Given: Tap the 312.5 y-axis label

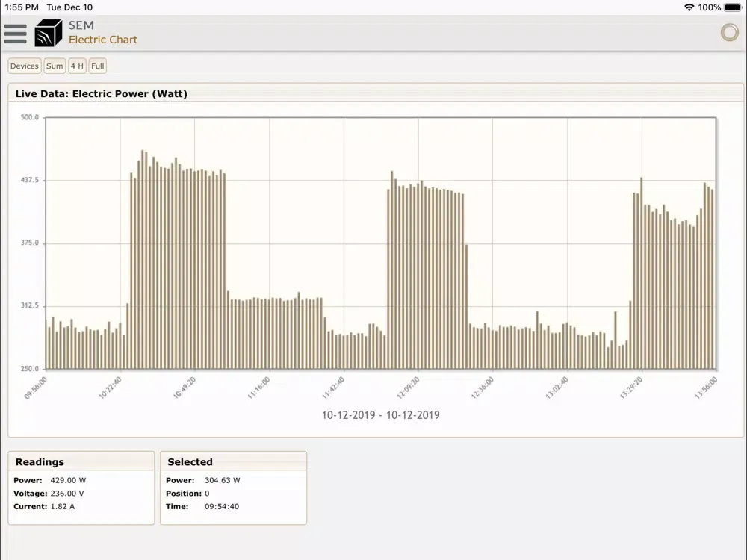Looking at the screenshot, I should pos(30,305).
